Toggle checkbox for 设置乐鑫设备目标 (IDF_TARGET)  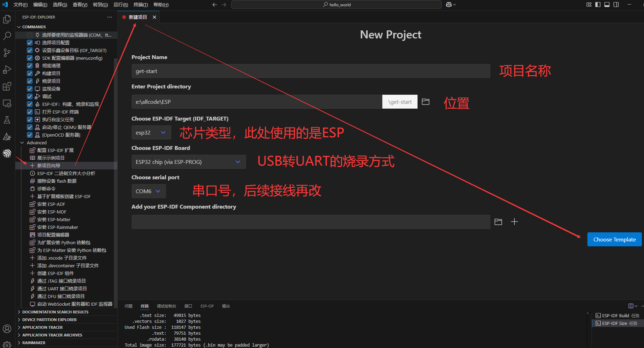tap(30, 50)
